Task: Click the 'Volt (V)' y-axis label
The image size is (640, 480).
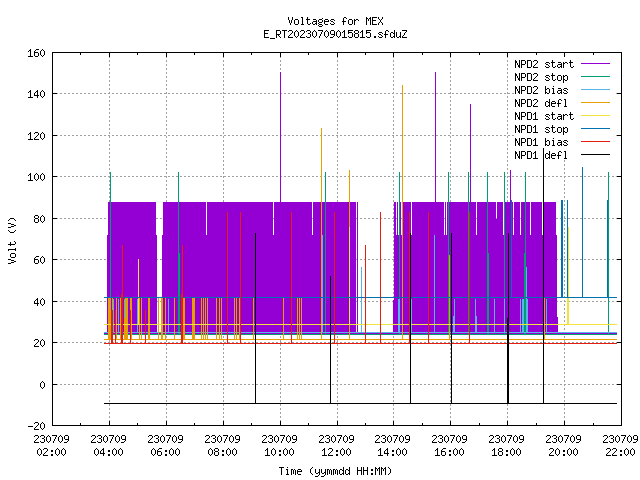Action: click(13, 240)
